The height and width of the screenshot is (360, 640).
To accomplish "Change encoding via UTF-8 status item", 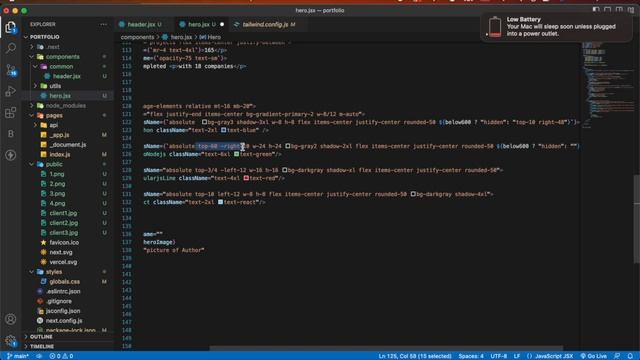I will point(498,356).
